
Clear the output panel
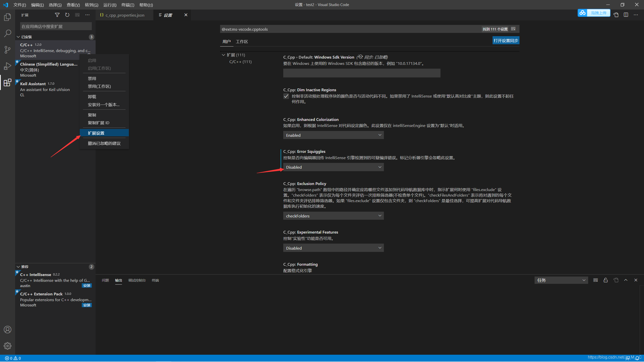[595, 280]
